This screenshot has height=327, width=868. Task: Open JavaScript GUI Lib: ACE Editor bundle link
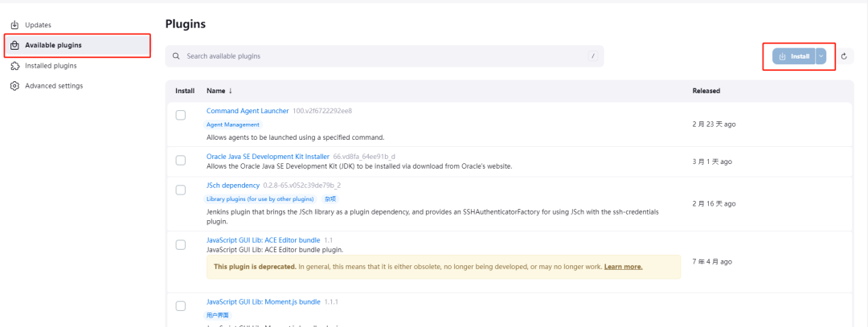tap(263, 240)
